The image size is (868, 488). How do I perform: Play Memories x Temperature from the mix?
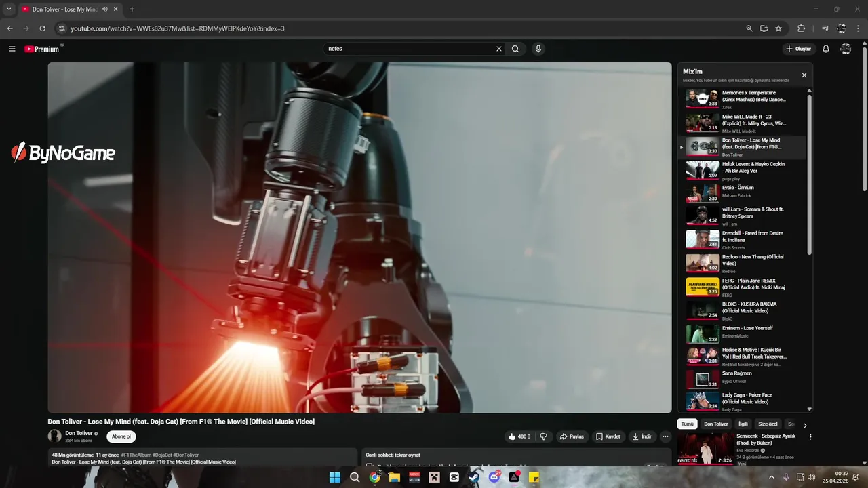tap(742, 99)
